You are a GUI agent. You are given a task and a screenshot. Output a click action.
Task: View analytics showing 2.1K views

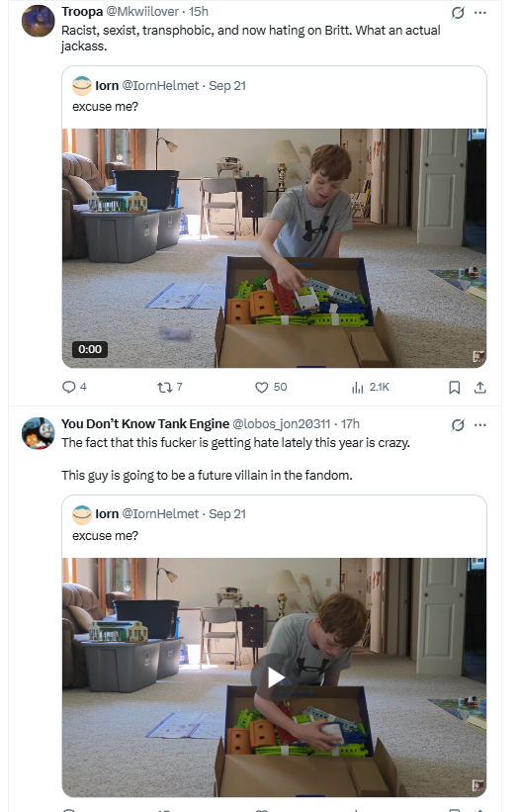[x=371, y=387]
